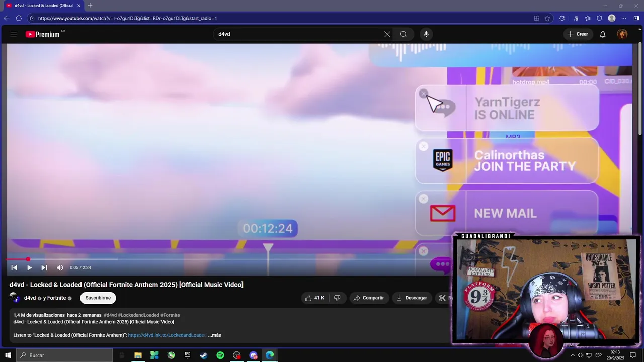Expand description with ...más

215,335
